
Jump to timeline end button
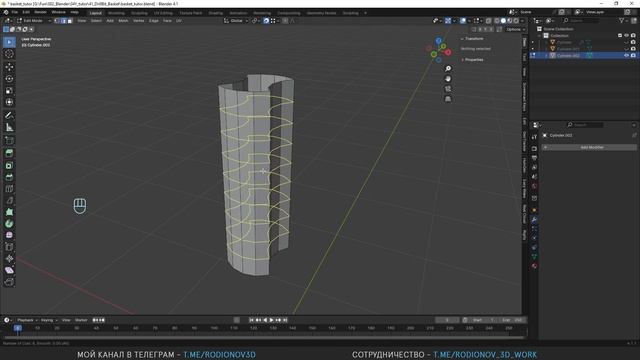[x=285, y=320]
